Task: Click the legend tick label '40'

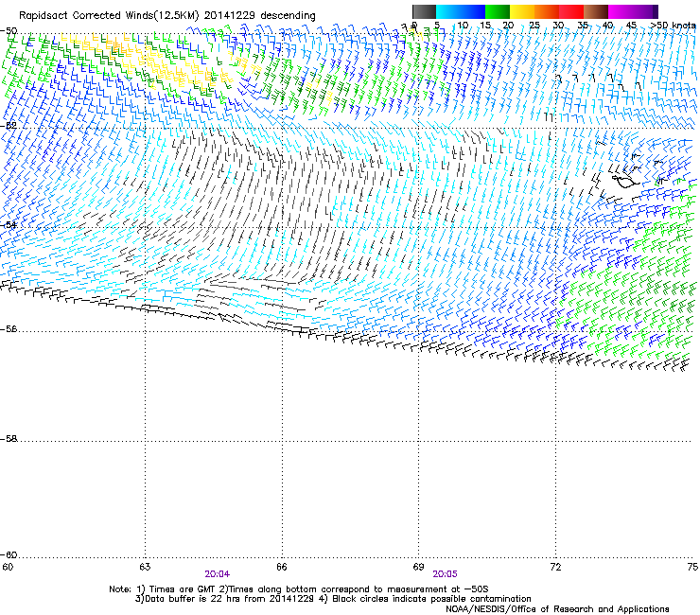Action: coord(607,26)
